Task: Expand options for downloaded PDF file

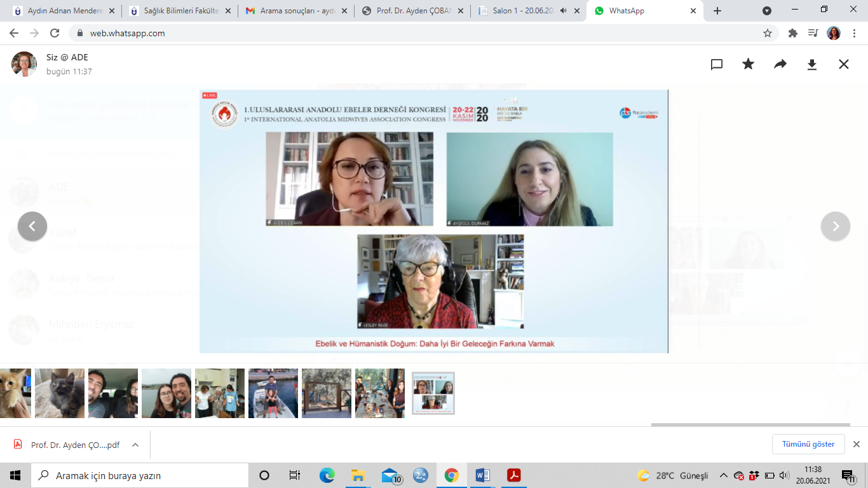Action: point(135,445)
